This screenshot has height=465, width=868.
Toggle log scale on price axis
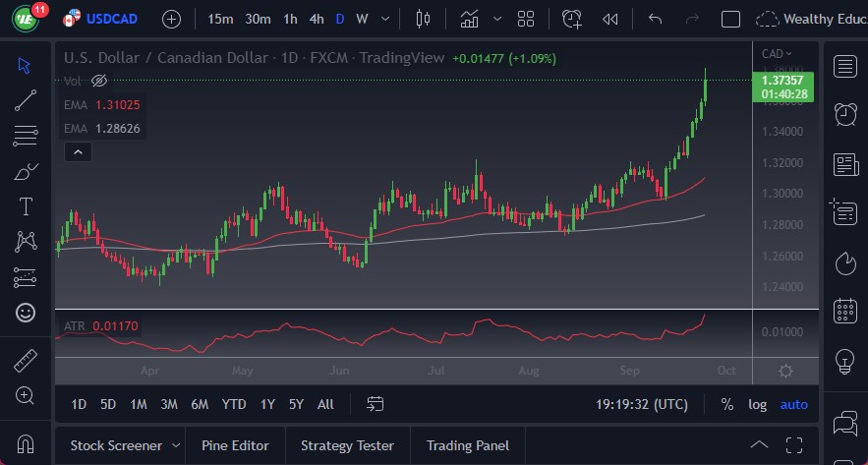757,404
